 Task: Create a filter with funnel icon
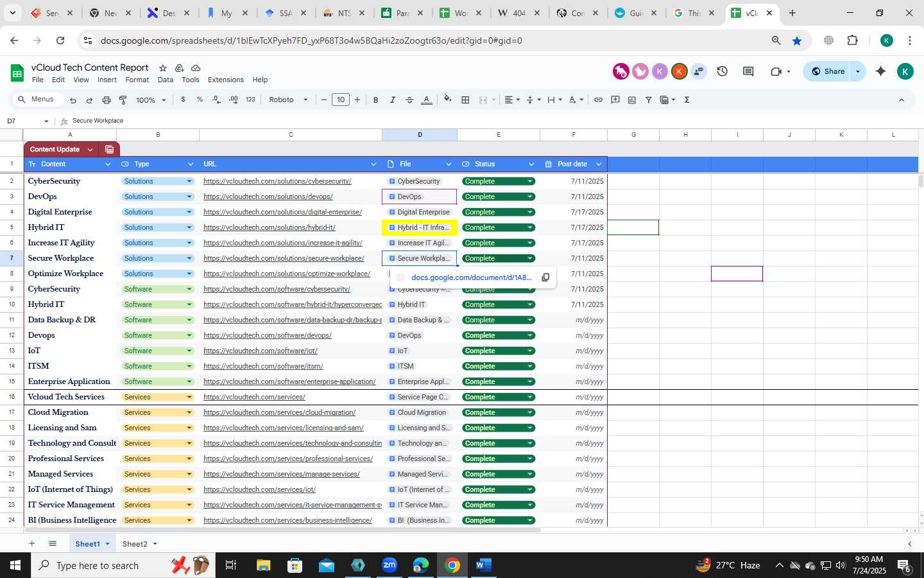coord(649,100)
